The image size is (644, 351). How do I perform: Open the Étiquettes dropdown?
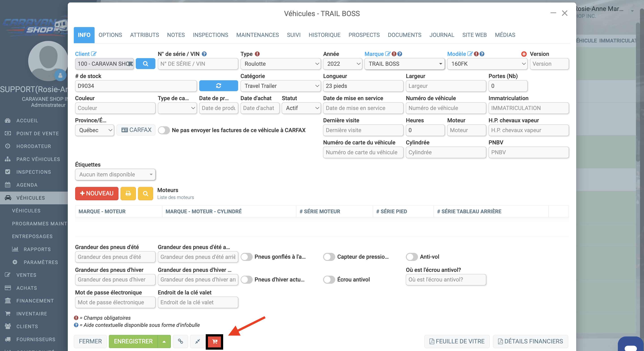pyautogui.click(x=115, y=175)
